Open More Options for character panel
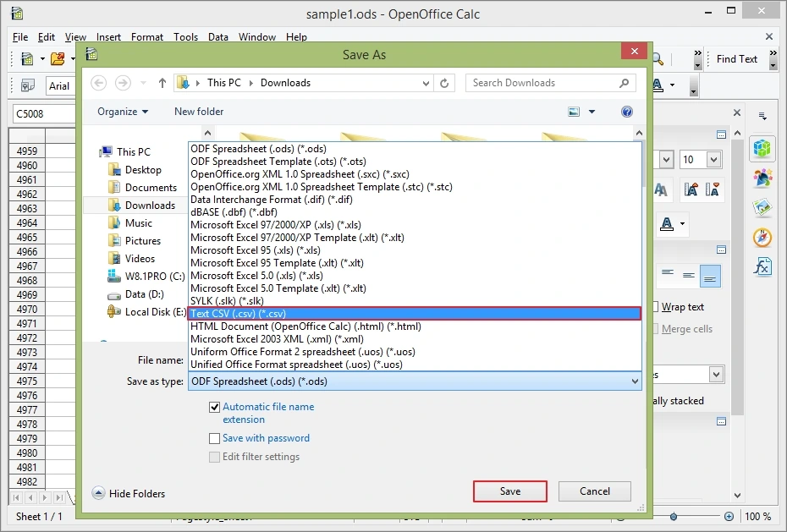The height and width of the screenshot is (532, 787). 721,134
